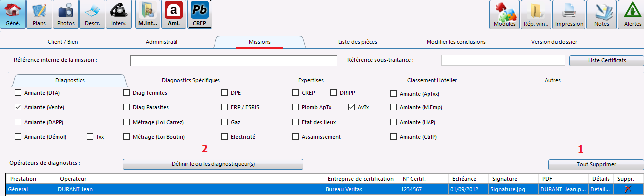Enable the Diag Parasites checkbox
Image resolution: width=644 pixels, height=196 pixels.
coord(127,107)
